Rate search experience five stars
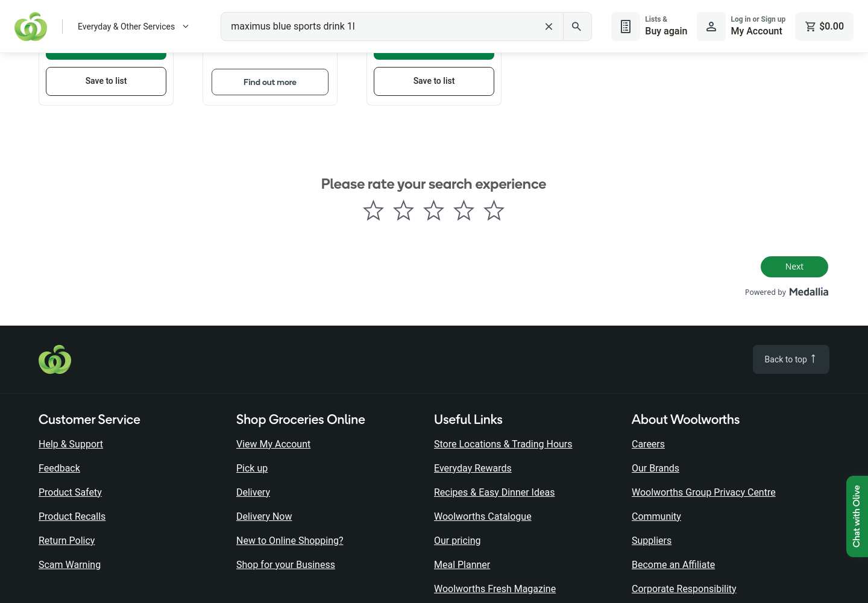 [x=494, y=210]
